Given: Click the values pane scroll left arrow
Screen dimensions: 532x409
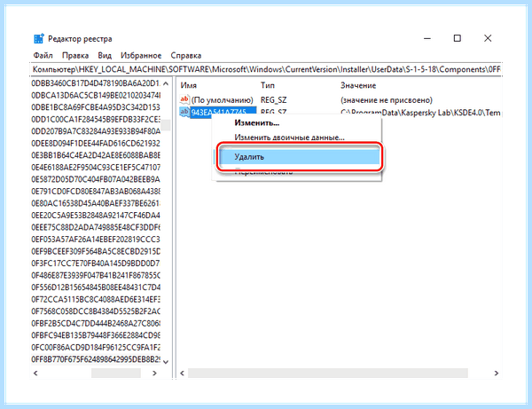Looking at the screenshot, I should [182, 373].
